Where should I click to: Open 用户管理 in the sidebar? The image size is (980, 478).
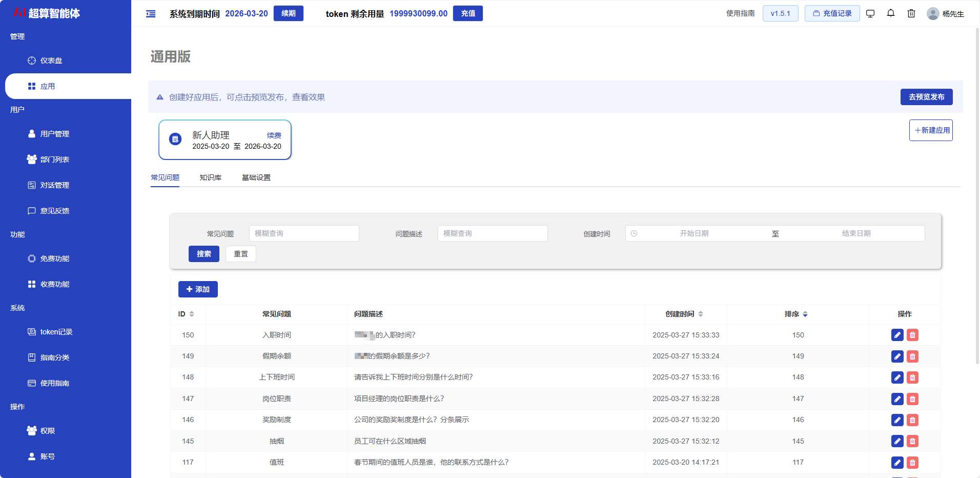point(54,134)
